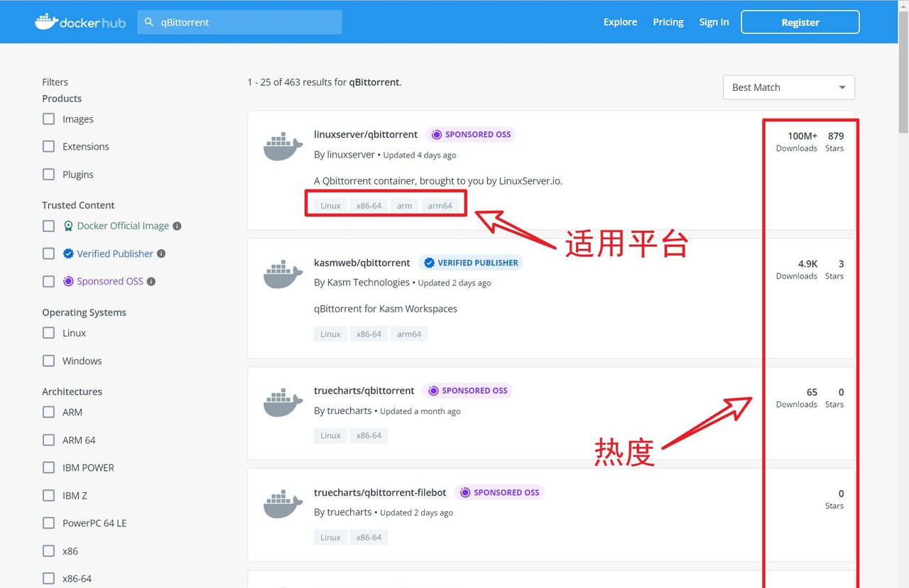This screenshot has height=588, width=909.
Task: Click the linuxserver/qbittorrent whale image icon
Action: [283, 146]
